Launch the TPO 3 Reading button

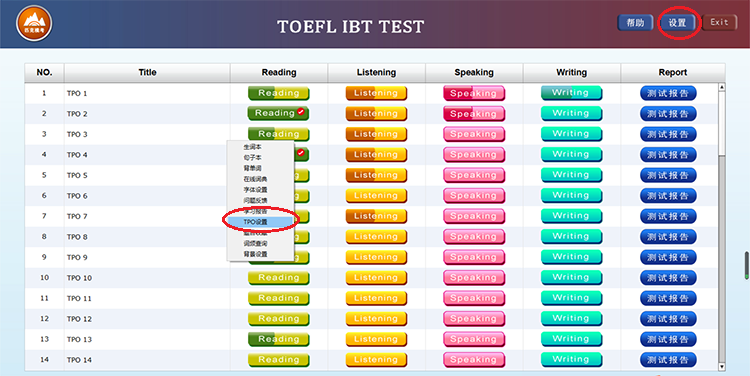point(278,134)
